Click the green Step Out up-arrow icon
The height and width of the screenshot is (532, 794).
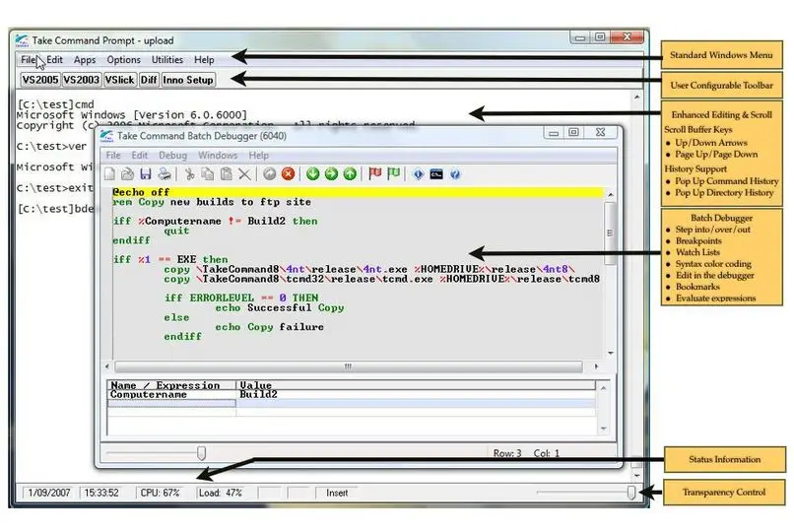coord(350,174)
